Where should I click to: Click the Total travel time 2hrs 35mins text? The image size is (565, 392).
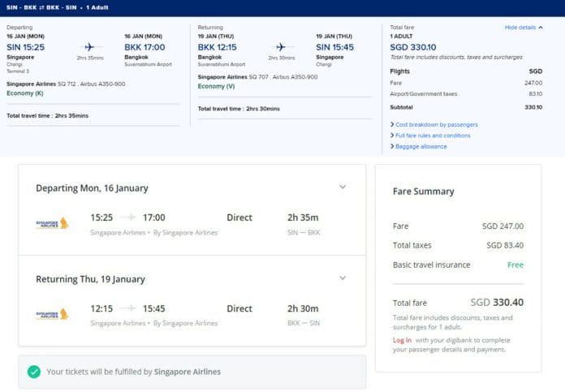(x=47, y=116)
